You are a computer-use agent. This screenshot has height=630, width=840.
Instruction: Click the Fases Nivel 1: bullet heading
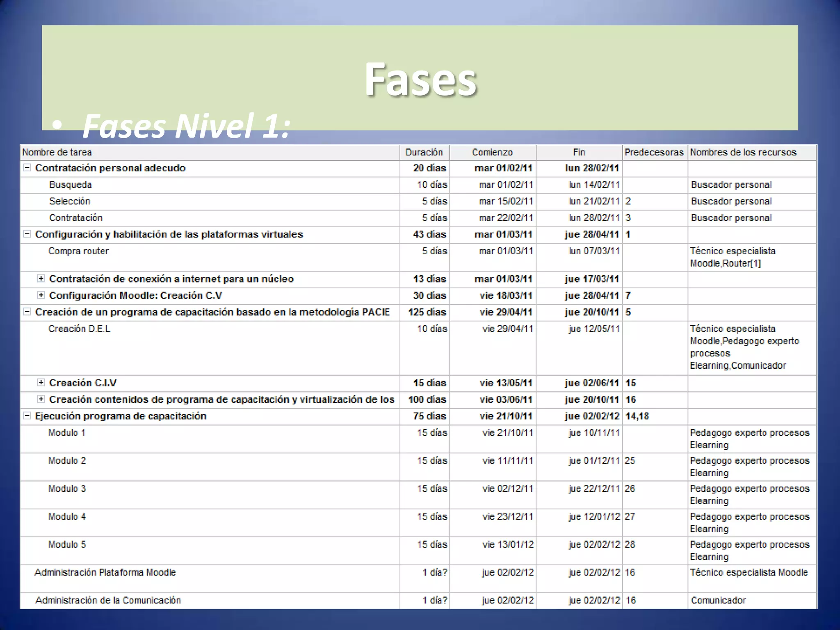click(x=187, y=126)
